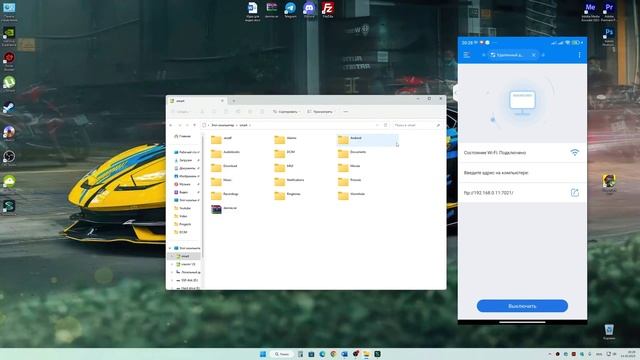Viewport: 640px width, 360px height.
Task: Open the hamburger menu in the phone app
Action: pyautogui.click(x=467, y=55)
